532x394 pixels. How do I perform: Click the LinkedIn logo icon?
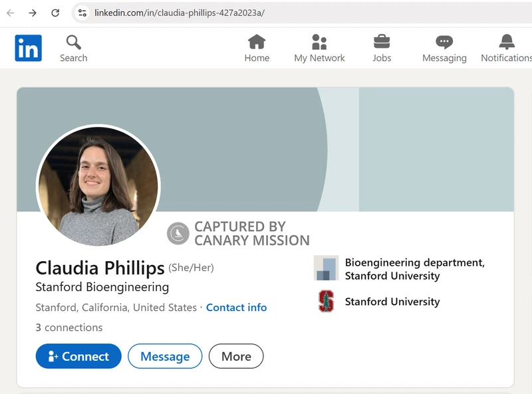(x=28, y=48)
